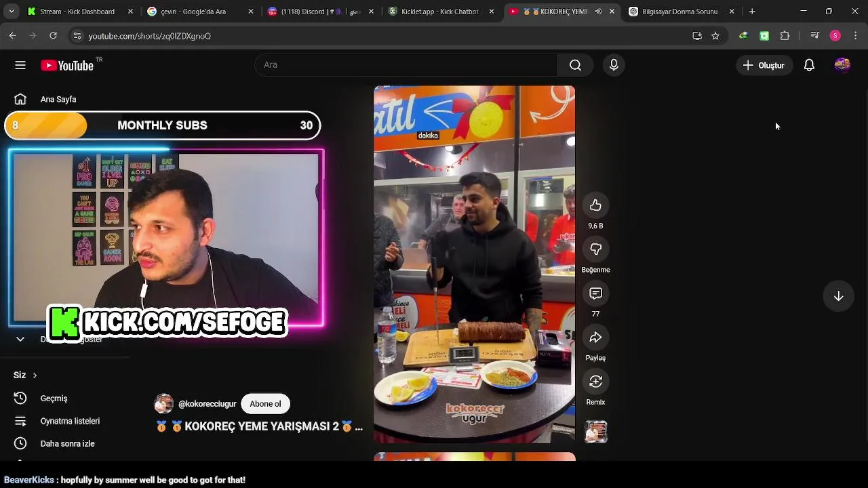Click the green extension icon in toolbar
This screenshot has height=488, width=868.
[x=764, y=36]
